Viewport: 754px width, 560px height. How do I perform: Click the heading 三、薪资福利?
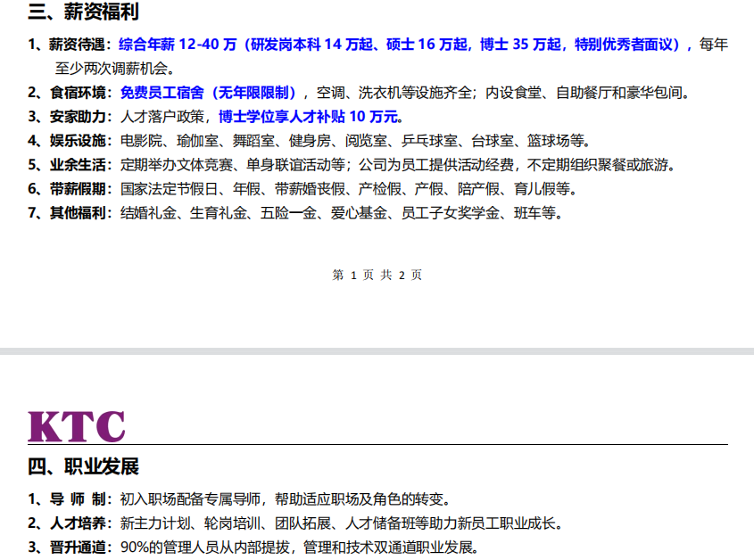[x=83, y=12]
